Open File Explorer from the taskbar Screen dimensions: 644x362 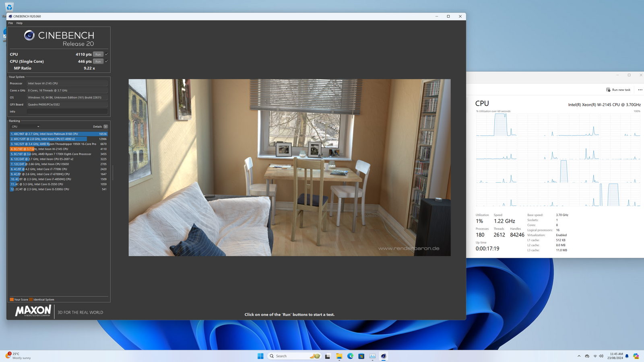coord(339,356)
